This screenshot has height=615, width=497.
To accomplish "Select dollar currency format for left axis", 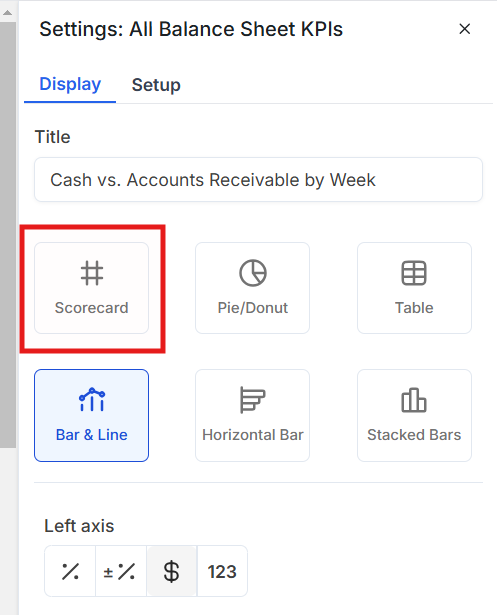I will pos(172,571).
